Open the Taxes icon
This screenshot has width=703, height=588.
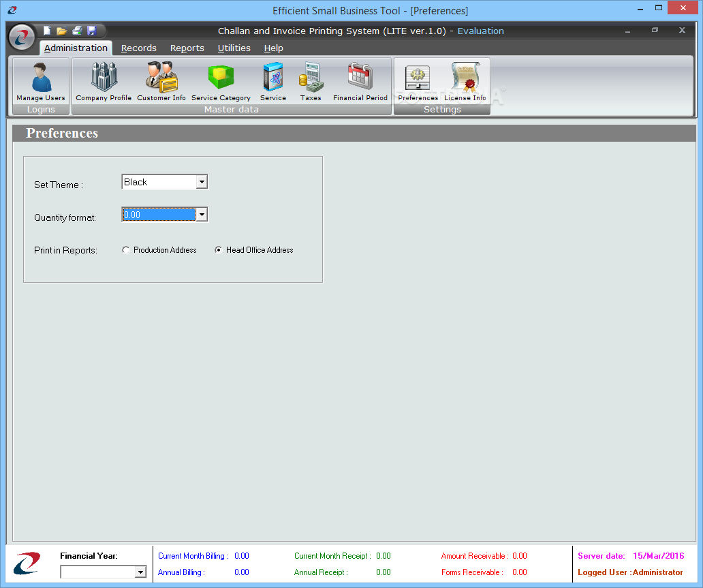311,82
